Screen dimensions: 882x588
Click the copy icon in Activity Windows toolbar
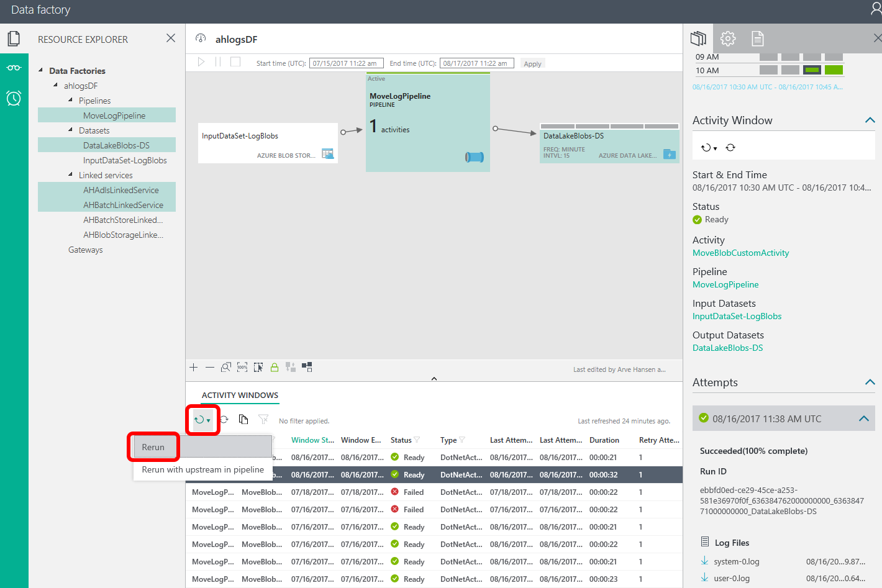pos(243,420)
